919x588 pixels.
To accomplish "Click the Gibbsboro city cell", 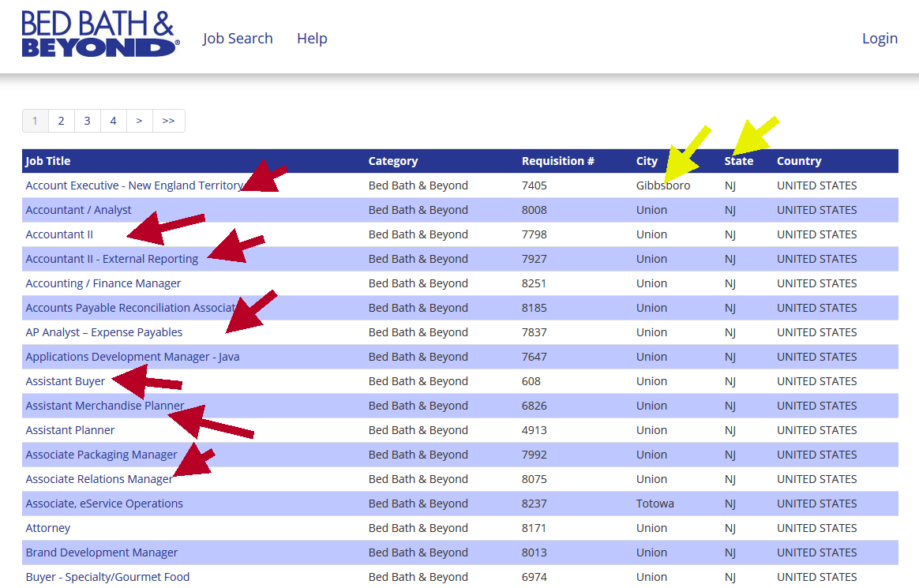I will point(663,185).
